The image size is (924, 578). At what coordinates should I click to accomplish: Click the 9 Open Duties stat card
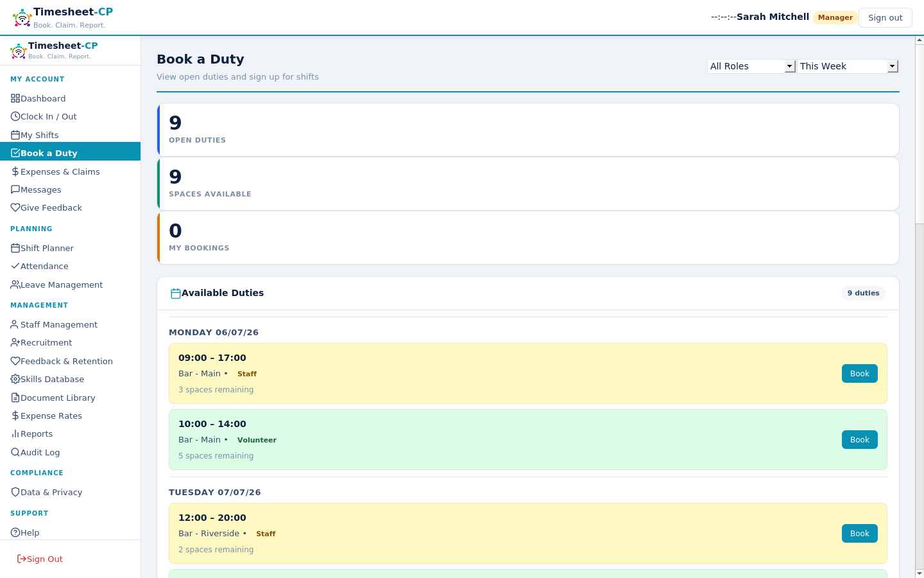pyautogui.click(x=528, y=130)
